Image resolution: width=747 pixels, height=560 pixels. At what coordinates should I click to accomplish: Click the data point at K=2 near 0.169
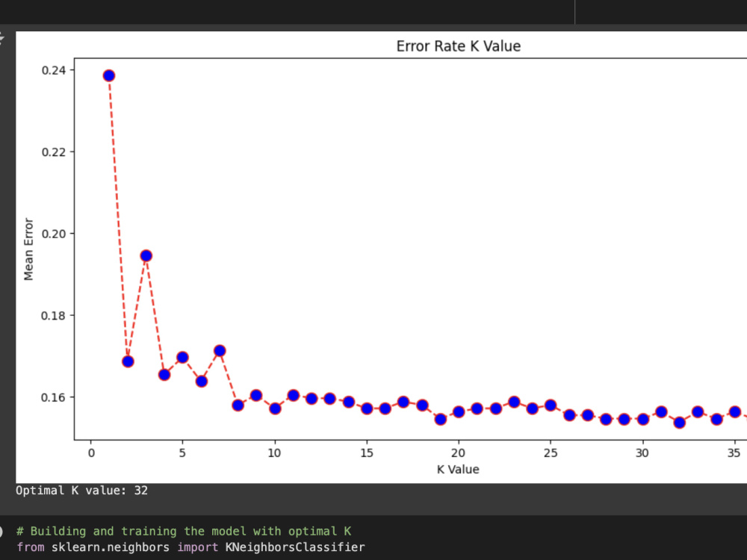click(128, 361)
